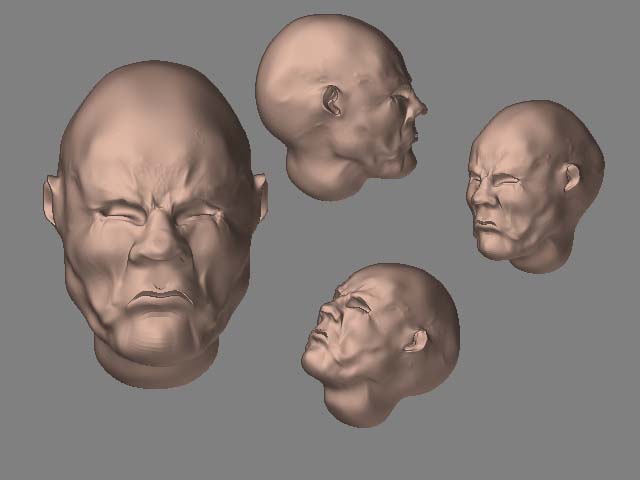Select the three-quarter view head at right
This screenshot has width=640, height=480.
536,187
